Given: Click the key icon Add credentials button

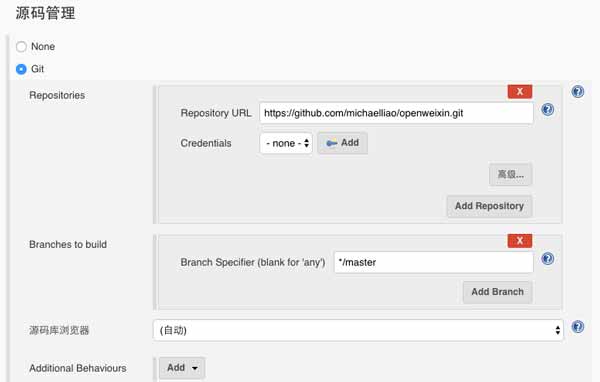Looking at the screenshot, I should coord(342,143).
